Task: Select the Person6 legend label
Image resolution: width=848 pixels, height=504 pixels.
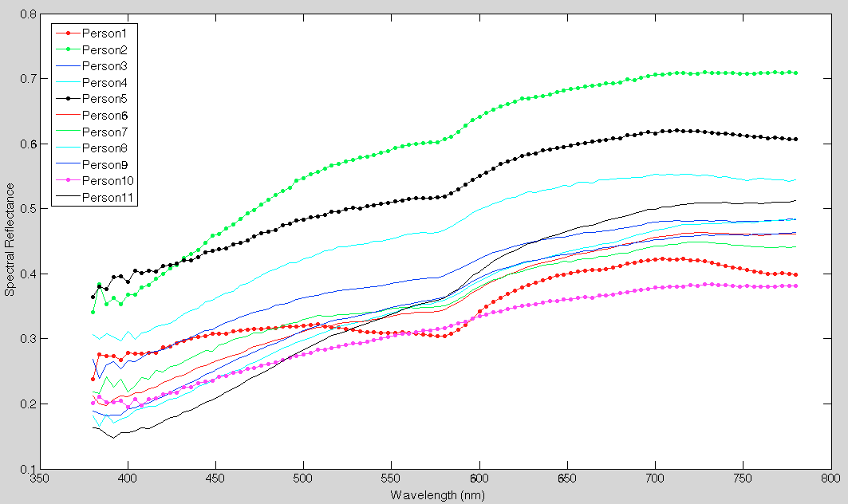Action: (106, 114)
